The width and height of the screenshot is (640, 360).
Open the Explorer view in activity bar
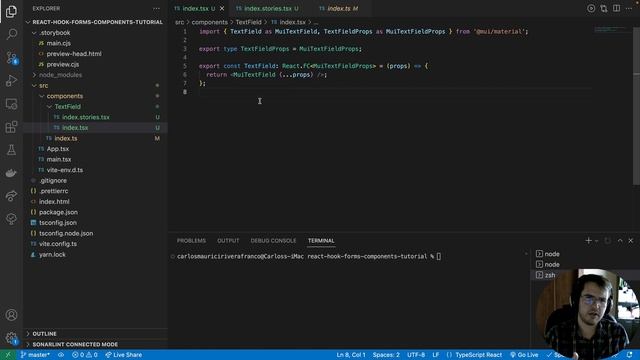point(11,11)
